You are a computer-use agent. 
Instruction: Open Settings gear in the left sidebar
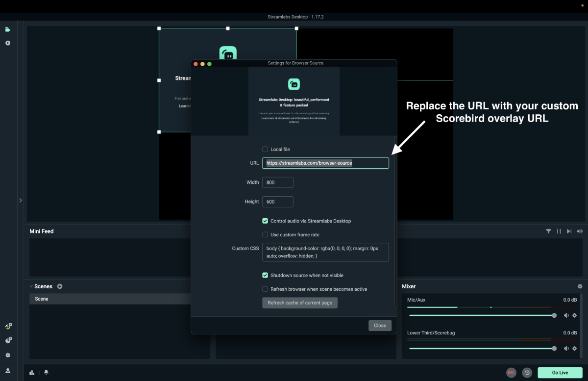[8, 355]
